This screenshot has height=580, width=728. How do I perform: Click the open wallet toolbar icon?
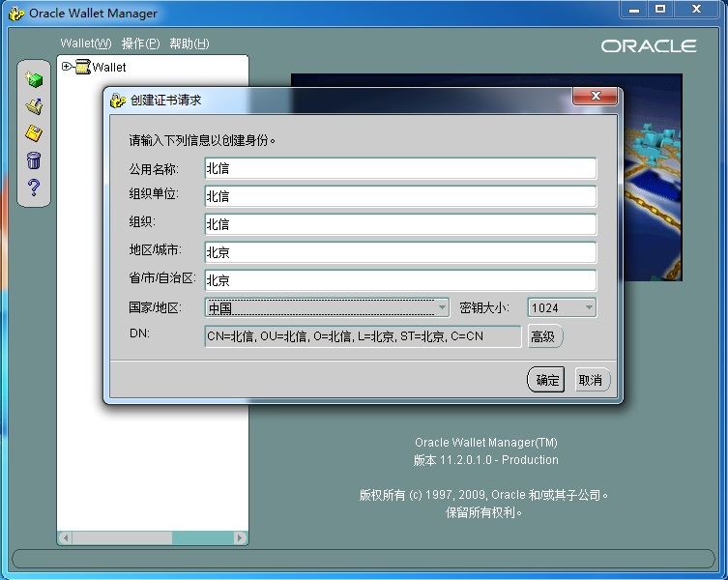coord(34,106)
